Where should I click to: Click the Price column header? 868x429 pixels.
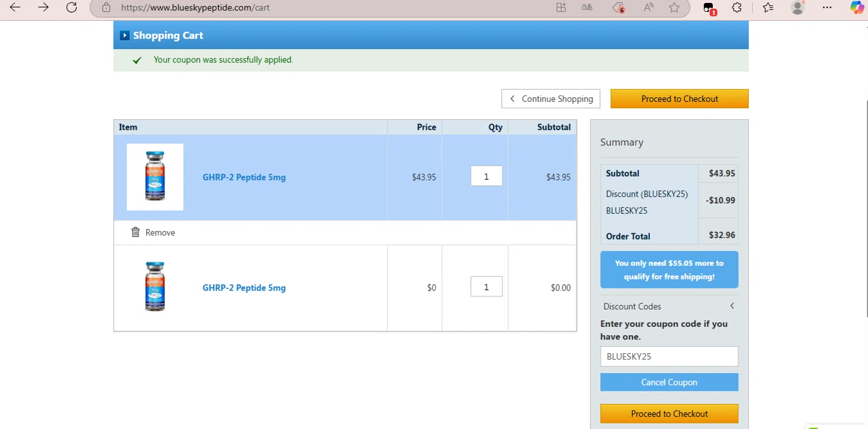pyautogui.click(x=426, y=127)
